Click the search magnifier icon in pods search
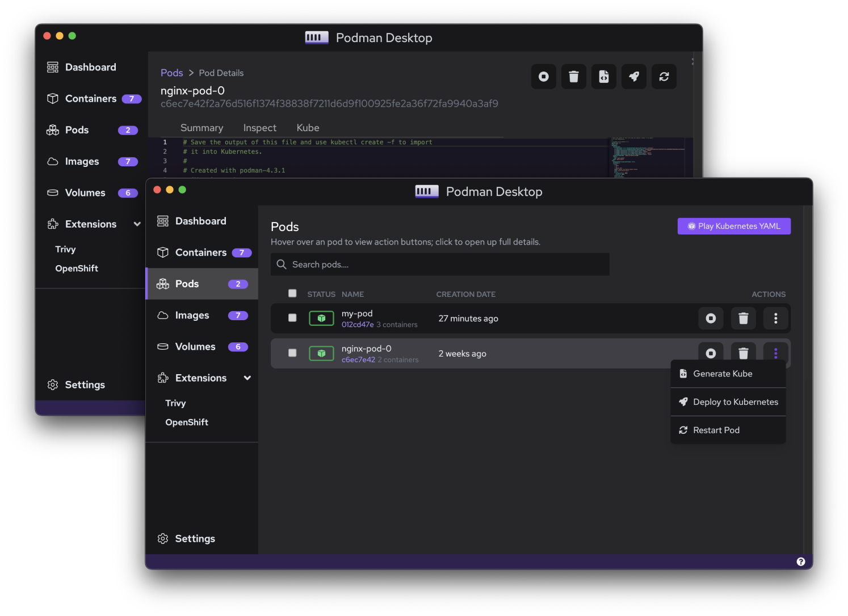The width and height of the screenshot is (848, 616). 282,265
